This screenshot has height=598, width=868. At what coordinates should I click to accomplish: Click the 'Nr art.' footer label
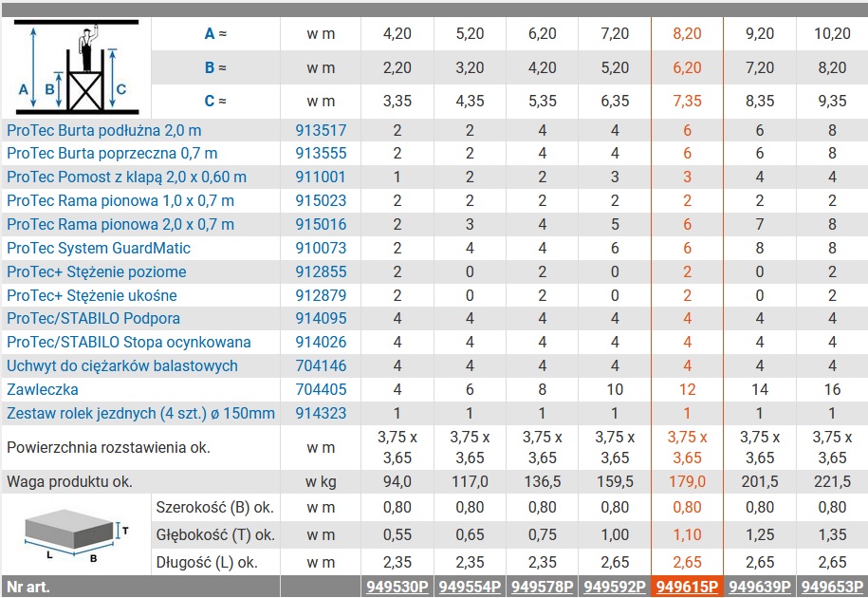[x=28, y=587]
